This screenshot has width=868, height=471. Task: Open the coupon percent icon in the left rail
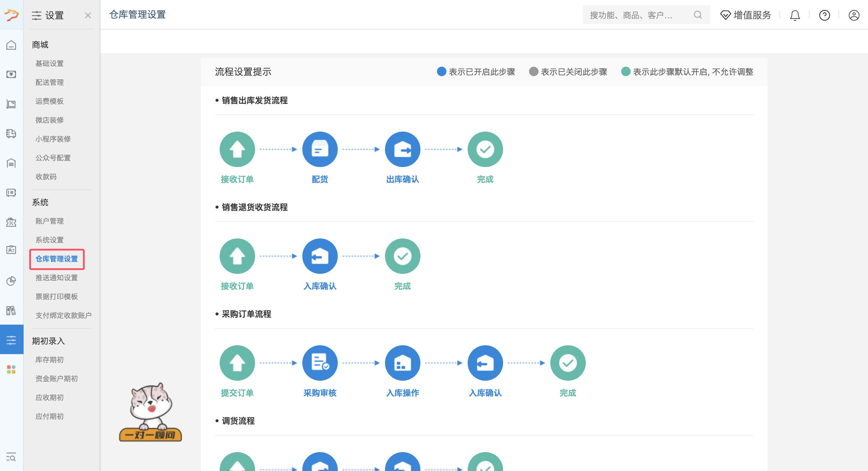click(x=12, y=222)
